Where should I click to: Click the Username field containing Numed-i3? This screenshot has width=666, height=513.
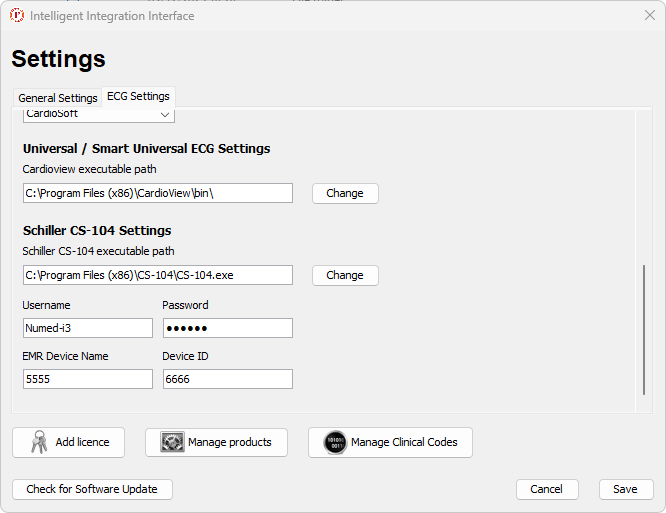tap(87, 328)
